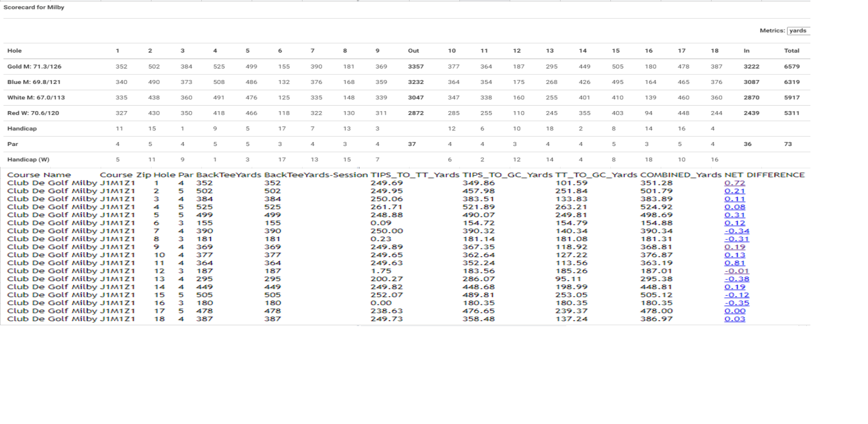
Task: Select TIPS_TO_TT value 261.71
Action: pyautogui.click(x=386, y=207)
